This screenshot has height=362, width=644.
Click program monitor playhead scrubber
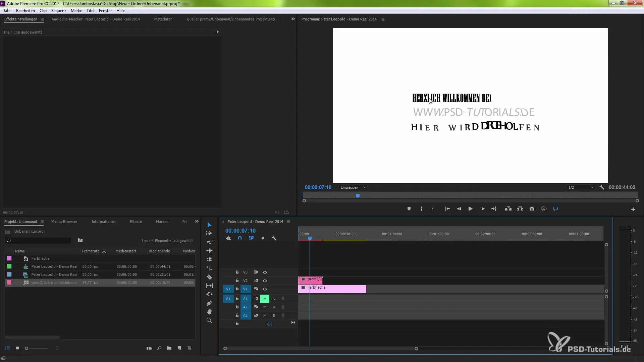click(x=358, y=196)
